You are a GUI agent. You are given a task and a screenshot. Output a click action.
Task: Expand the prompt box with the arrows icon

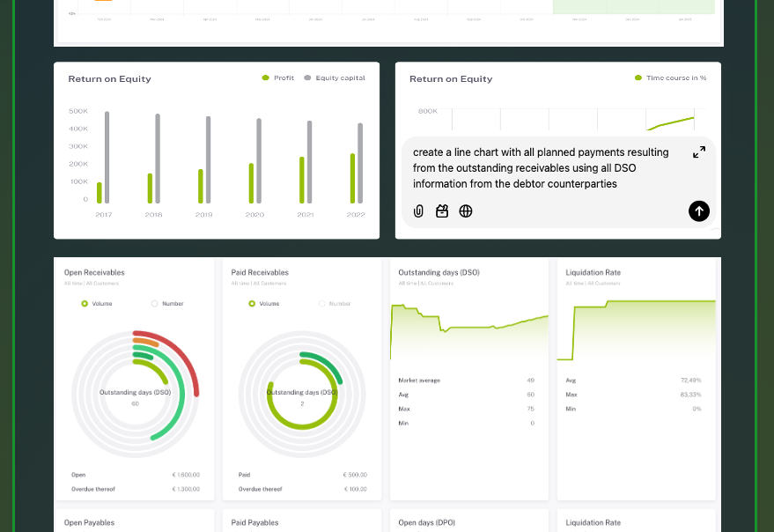pos(698,152)
